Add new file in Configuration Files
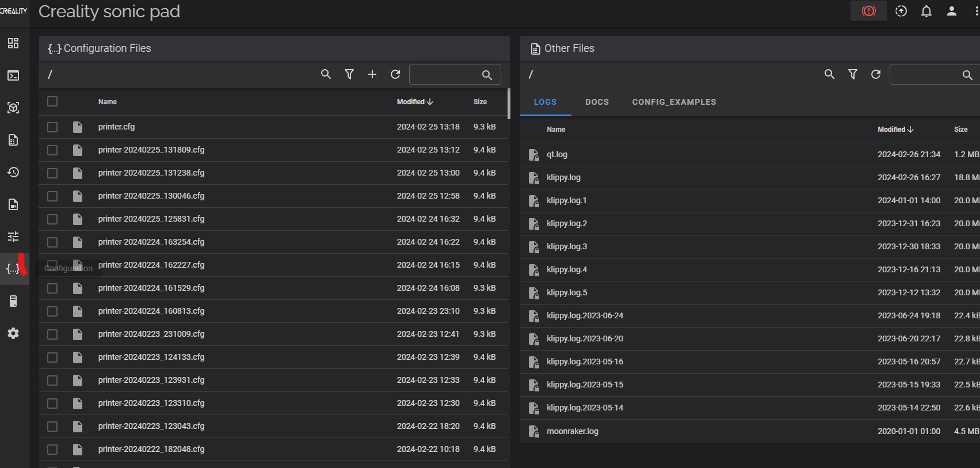Image resolution: width=980 pixels, height=468 pixels. coord(372,74)
